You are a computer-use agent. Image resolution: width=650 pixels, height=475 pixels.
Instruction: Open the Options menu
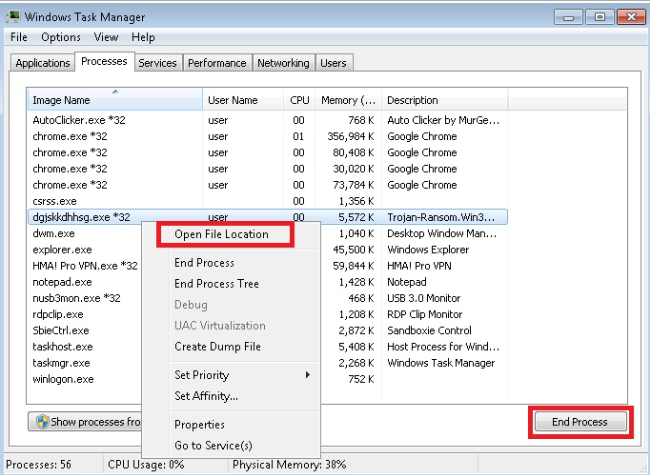click(x=60, y=38)
